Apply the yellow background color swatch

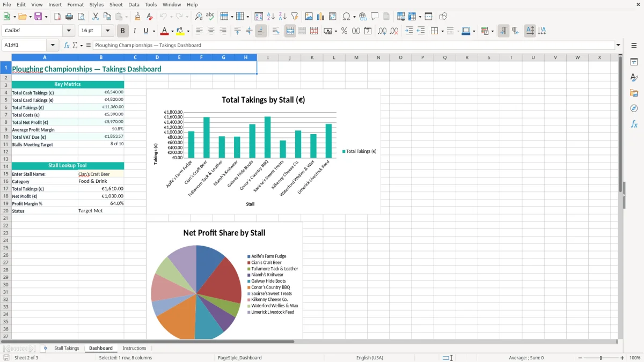tap(180, 31)
